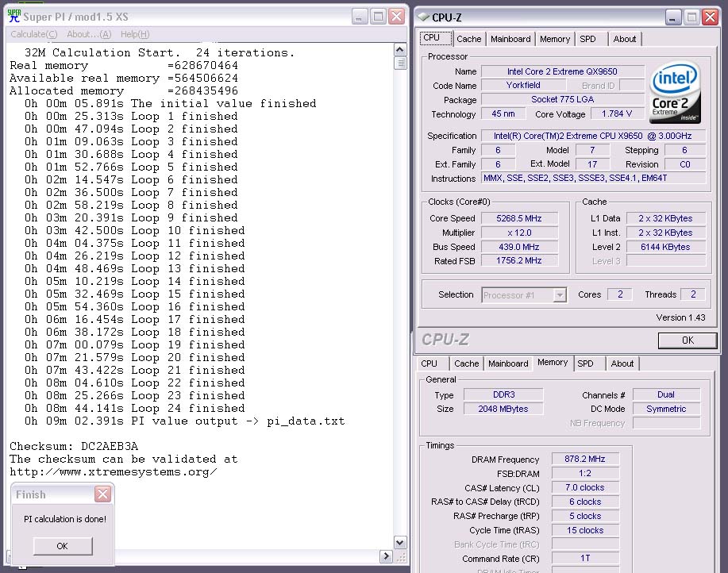
Task: Click the FSB:DRAM ratio value 1:2
Action: [x=585, y=474]
